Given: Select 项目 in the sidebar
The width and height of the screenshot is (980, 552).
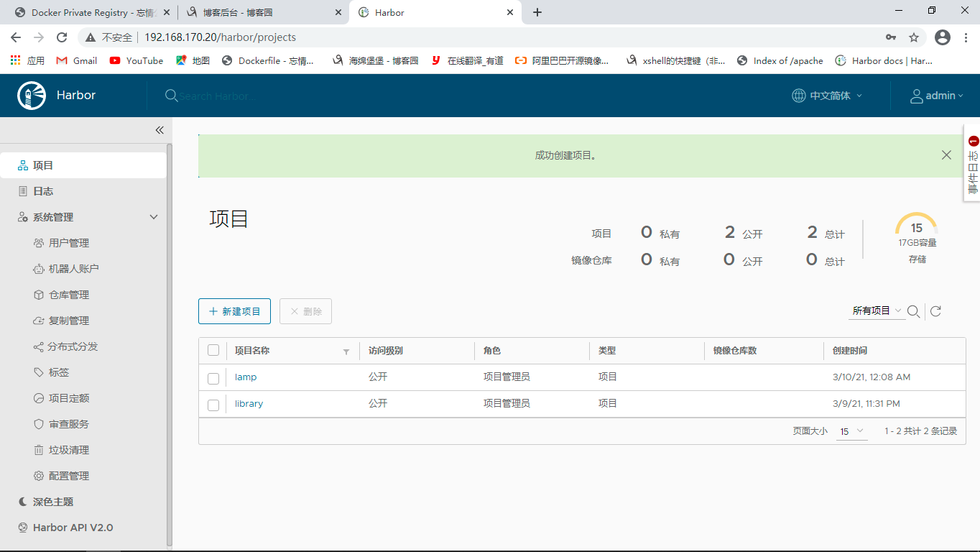Looking at the screenshot, I should pos(83,165).
